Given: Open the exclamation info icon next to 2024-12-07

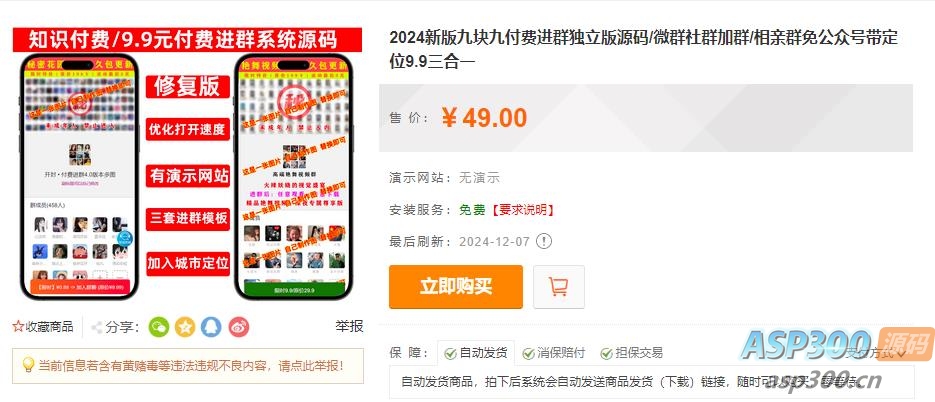Looking at the screenshot, I should click(x=544, y=241).
